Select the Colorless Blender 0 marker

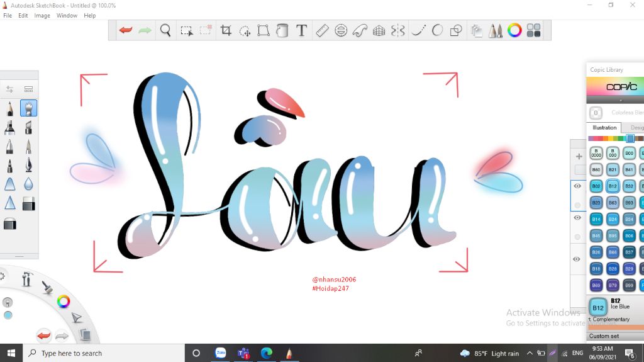click(596, 113)
